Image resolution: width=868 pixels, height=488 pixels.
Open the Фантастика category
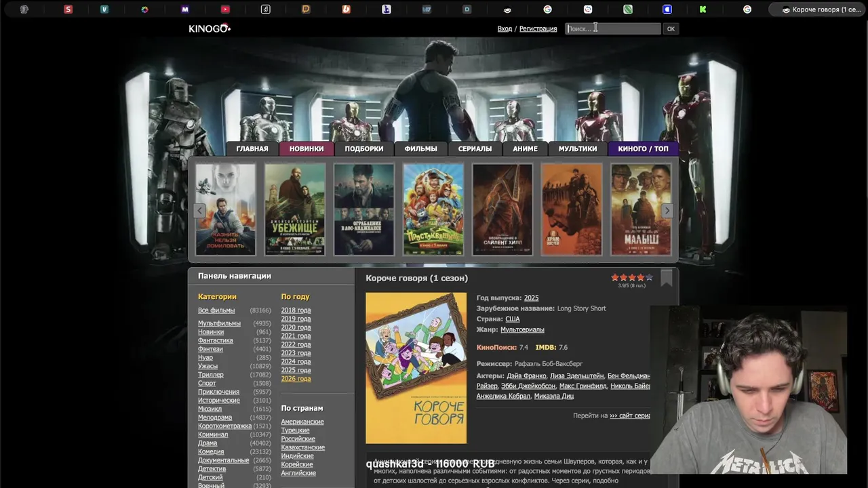(x=216, y=340)
